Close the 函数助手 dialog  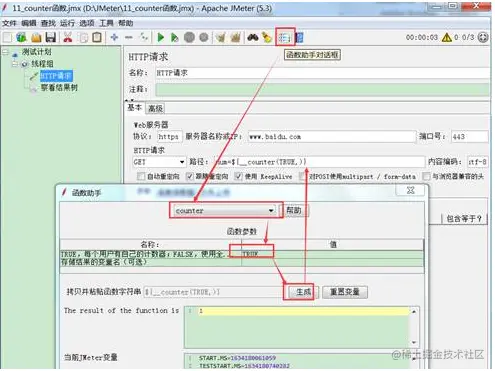410,190
